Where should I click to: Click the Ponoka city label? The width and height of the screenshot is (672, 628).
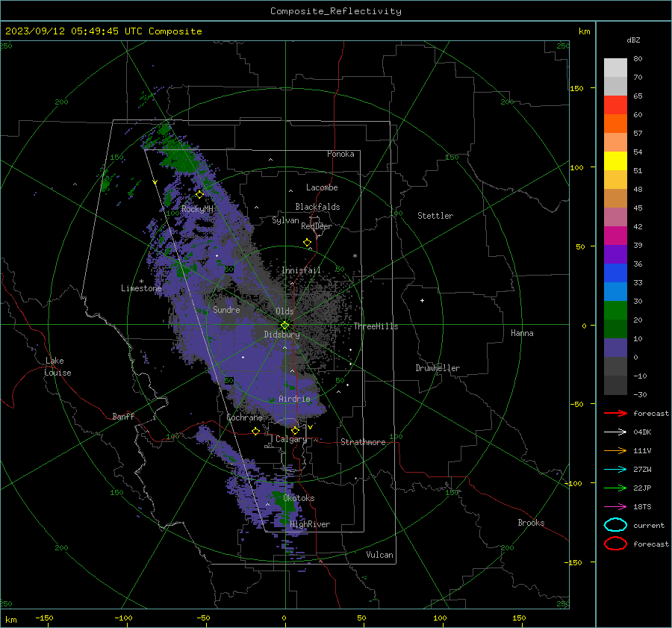[x=340, y=154]
